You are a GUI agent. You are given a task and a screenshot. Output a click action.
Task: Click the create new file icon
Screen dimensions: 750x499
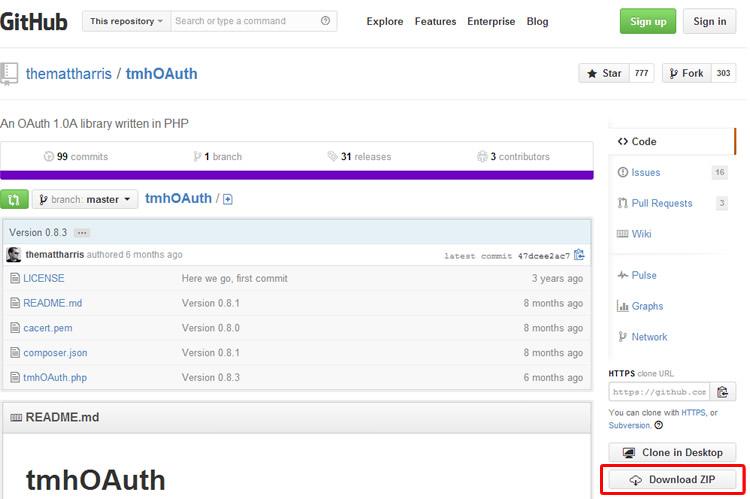(228, 200)
